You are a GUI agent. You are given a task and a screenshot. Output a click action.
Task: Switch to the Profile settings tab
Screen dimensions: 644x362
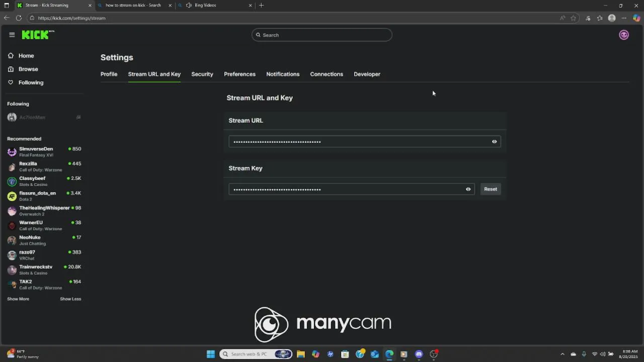pos(109,74)
